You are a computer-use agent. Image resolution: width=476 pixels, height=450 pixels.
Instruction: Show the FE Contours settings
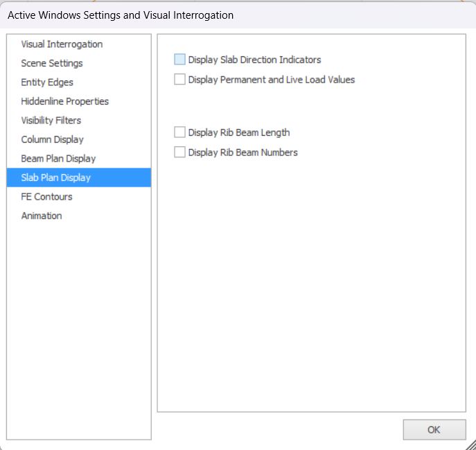click(x=46, y=197)
